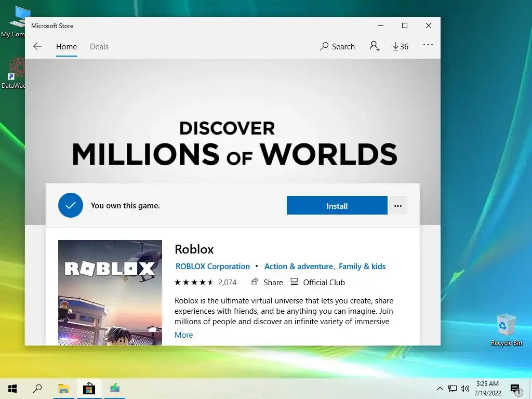Open Search in Microsoft Store
This screenshot has height=399, width=532.
(x=337, y=46)
